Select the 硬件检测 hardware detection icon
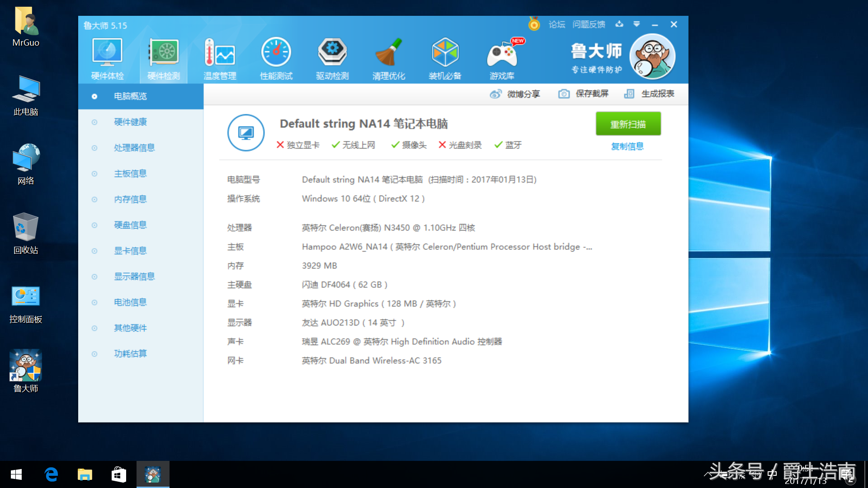868x488 pixels. point(164,59)
